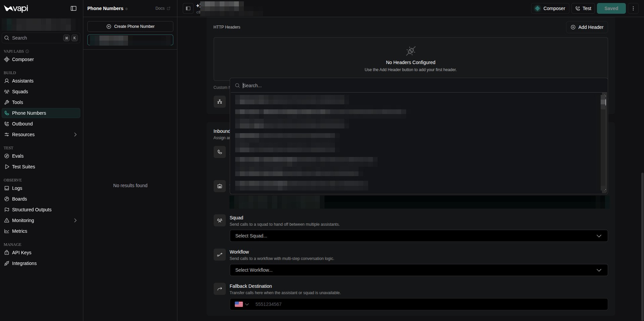Click the Boards chart icon

coord(7,199)
